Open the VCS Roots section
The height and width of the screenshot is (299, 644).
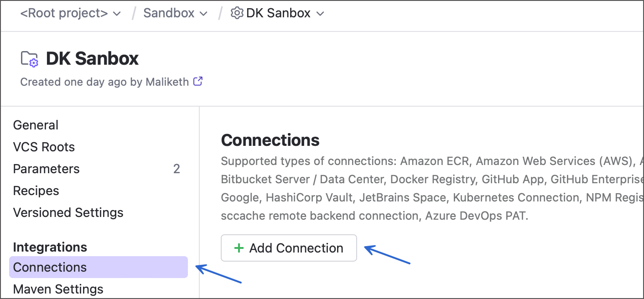[x=44, y=147]
